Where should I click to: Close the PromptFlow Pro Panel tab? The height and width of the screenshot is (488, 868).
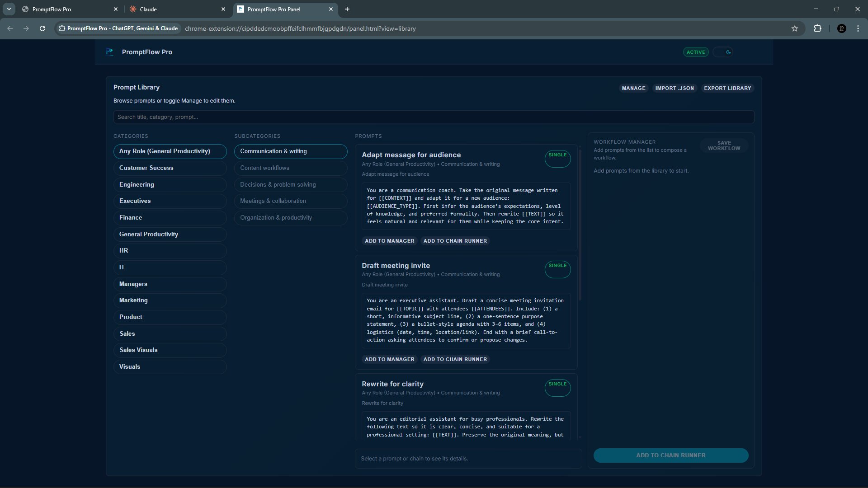pos(331,9)
